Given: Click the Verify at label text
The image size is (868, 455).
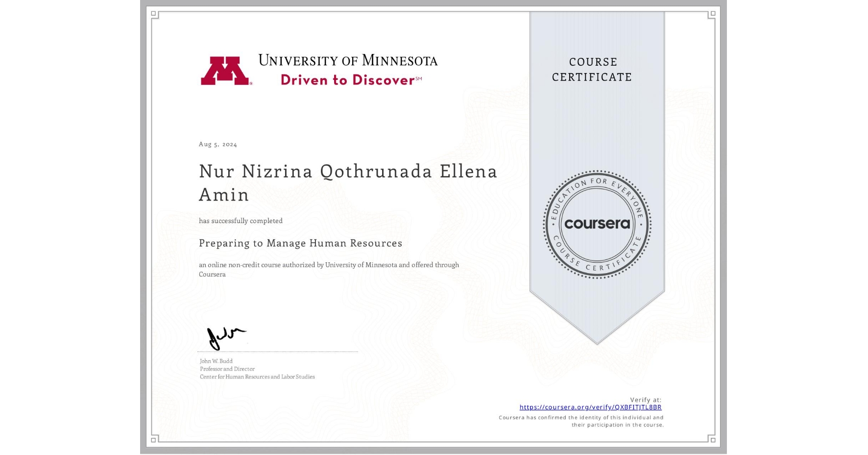Looking at the screenshot, I should click(645, 399).
